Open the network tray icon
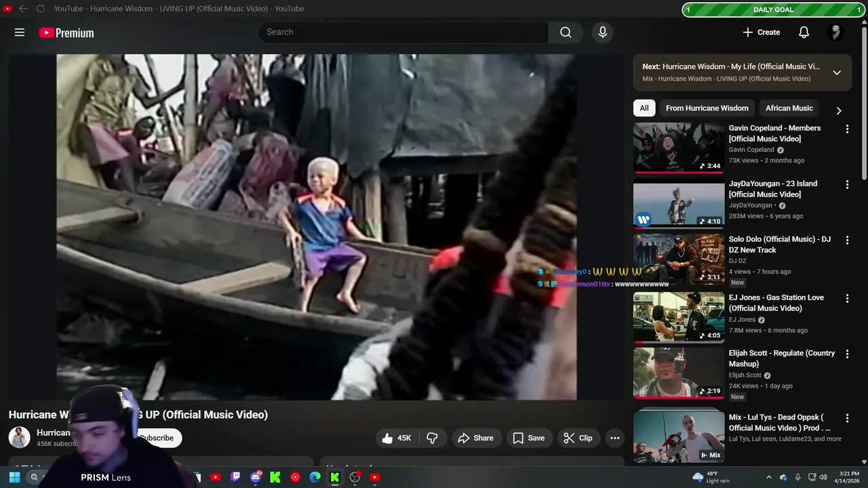The width and height of the screenshot is (868, 488). [x=812, y=477]
